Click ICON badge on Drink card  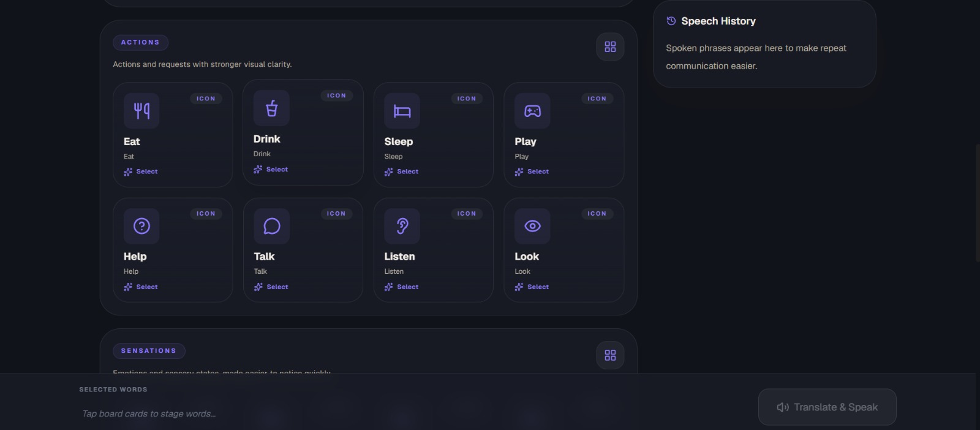336,96
